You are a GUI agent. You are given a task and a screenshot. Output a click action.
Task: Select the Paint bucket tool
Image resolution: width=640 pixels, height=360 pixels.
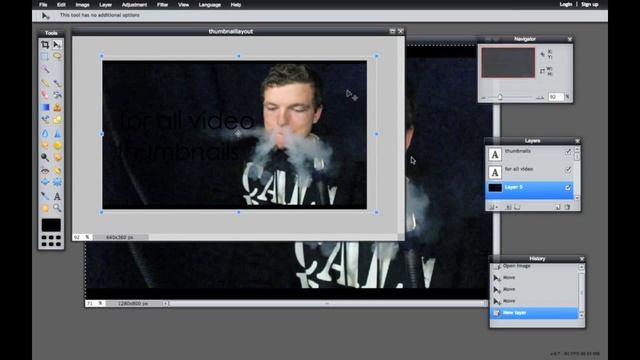(x=57, y=95)
